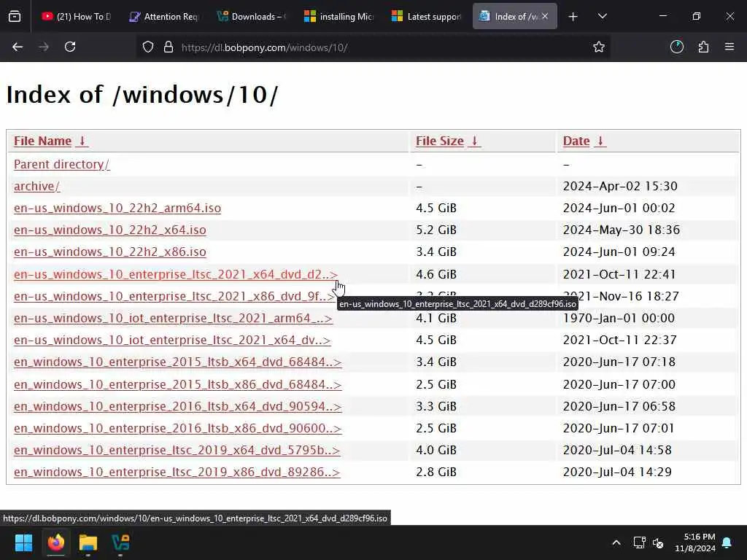Switch to Attention Required tab
The height and width of the screenshot is (560, 747).
164,17
